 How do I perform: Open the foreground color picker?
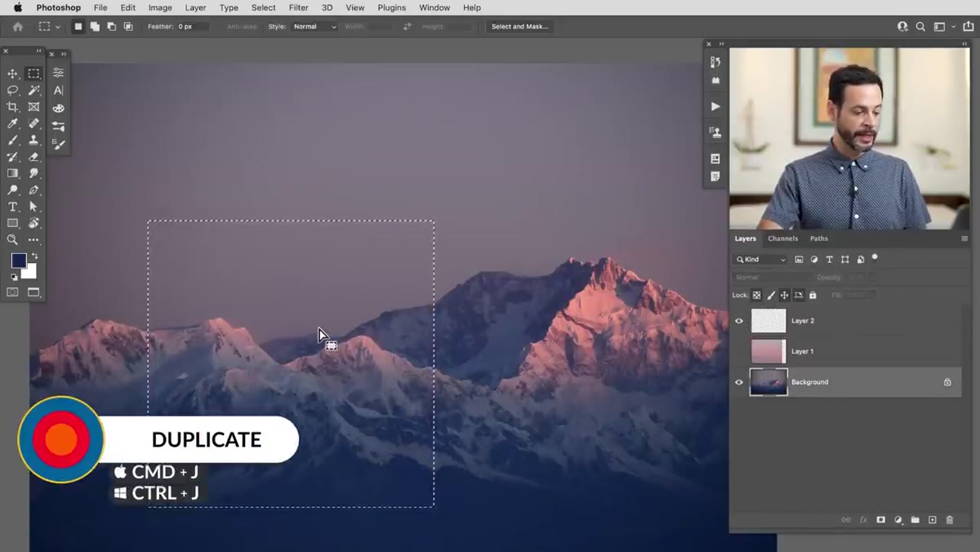coord(17,260)
